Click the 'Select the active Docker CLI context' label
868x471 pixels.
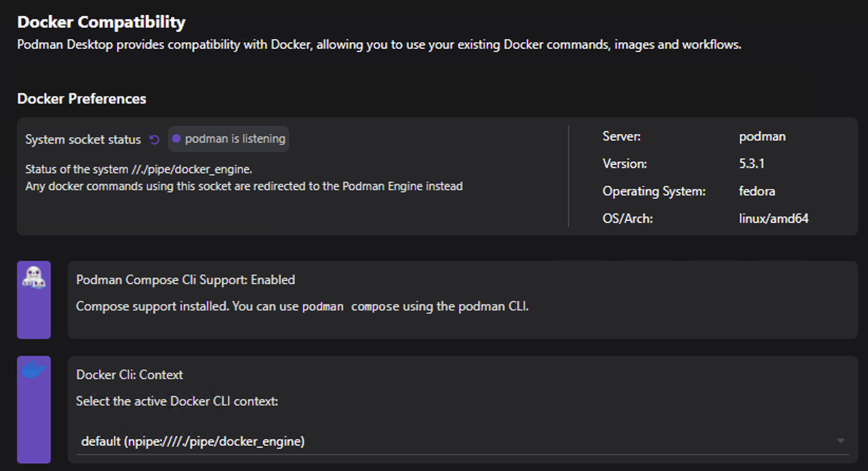click(x=177, y=401)
